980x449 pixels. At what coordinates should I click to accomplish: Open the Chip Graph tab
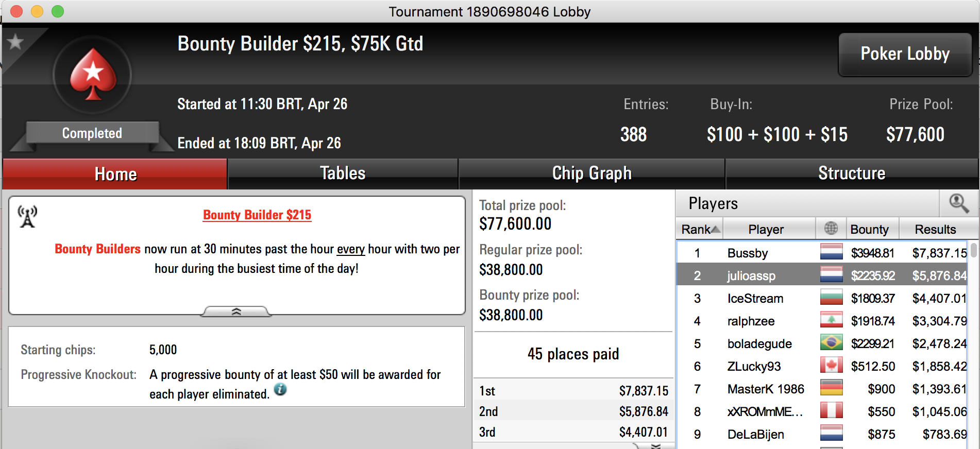[592, 174]
